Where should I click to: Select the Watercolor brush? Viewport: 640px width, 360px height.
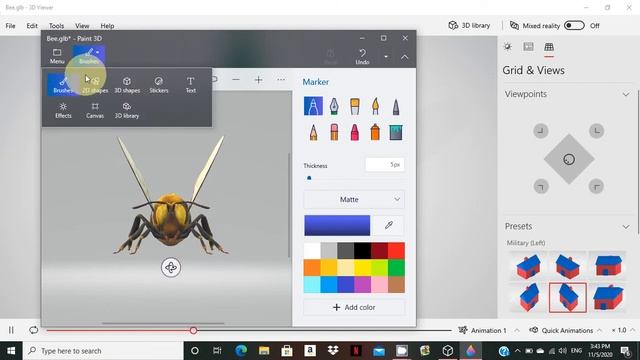[x=375, y=106]
